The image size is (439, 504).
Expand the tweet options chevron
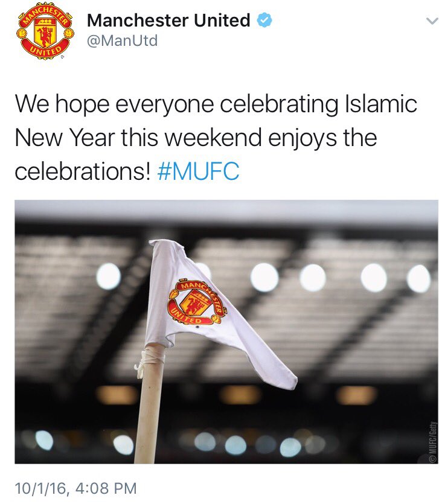click(x=432, y=21)
